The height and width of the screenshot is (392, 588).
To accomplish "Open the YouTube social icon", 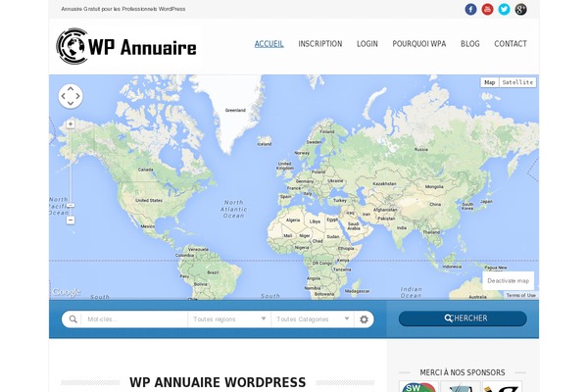I will pyautogui.click(x=487, y=9).
